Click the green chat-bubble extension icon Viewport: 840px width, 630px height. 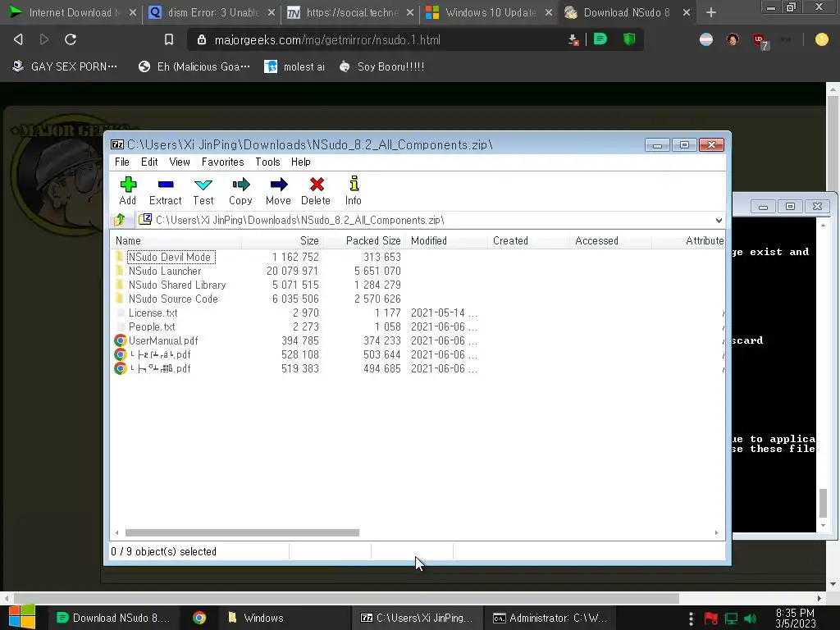pyautogui.click(x=600, y=39)
